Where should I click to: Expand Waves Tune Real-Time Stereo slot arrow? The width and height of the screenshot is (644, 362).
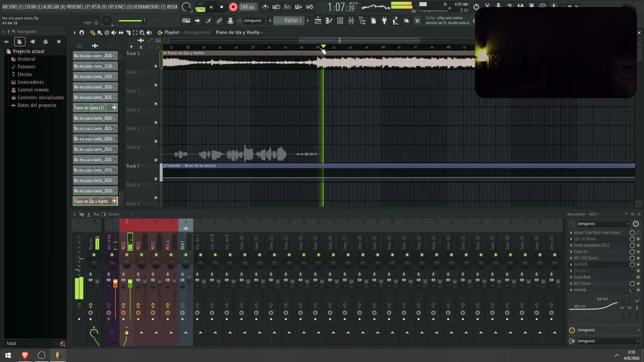pos(571,233)
